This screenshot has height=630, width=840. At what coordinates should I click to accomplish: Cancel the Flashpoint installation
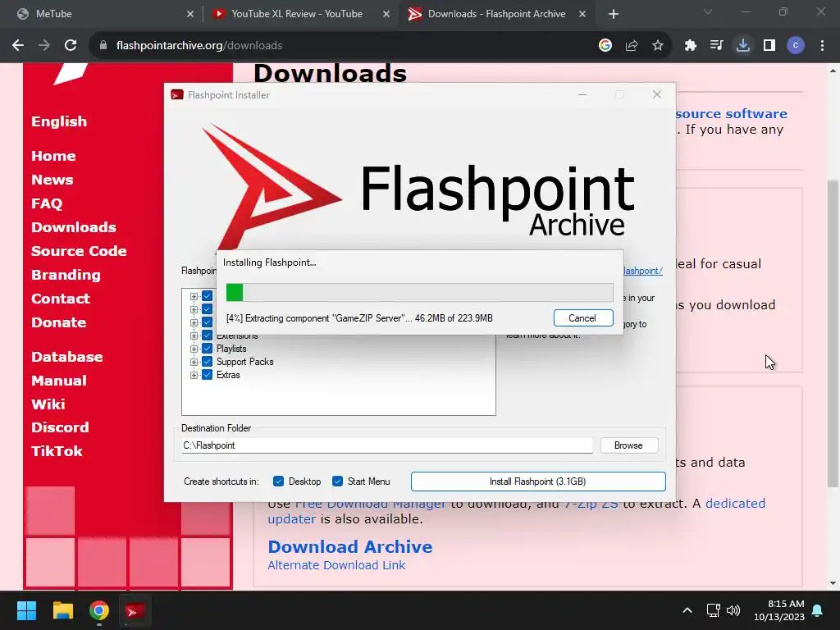(583, 318)
